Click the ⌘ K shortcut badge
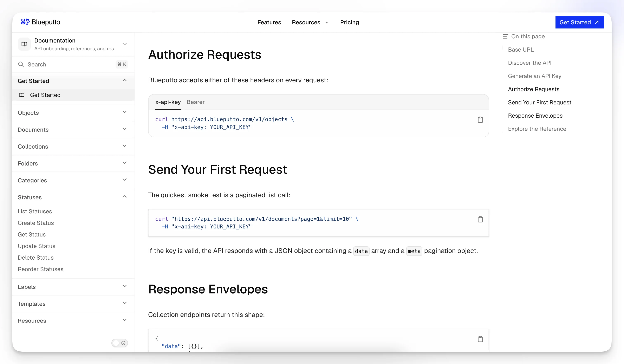Image resolution: width=624 pixels, height=364 pixels. click(122, 64)
